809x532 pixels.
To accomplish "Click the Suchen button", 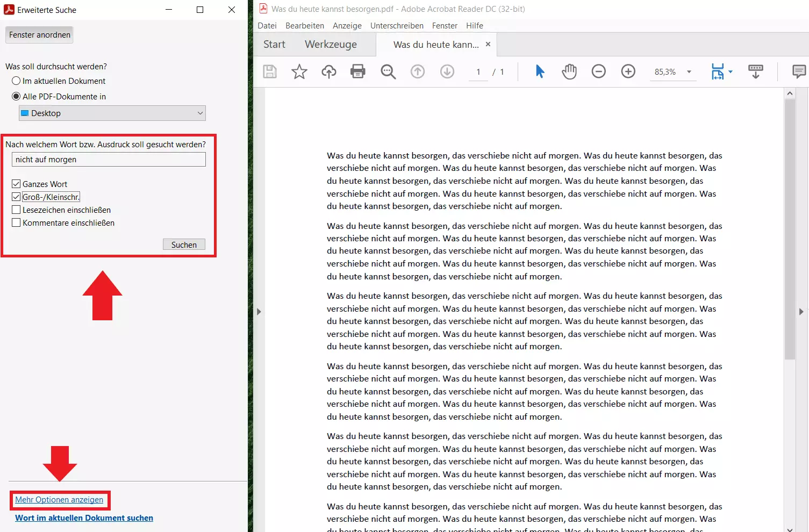I will (184, 245).
